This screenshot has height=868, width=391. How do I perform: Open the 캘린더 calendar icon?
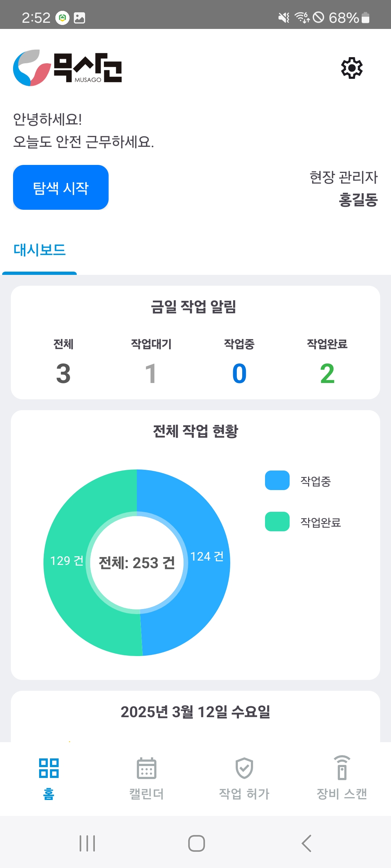tap(147, 768)
